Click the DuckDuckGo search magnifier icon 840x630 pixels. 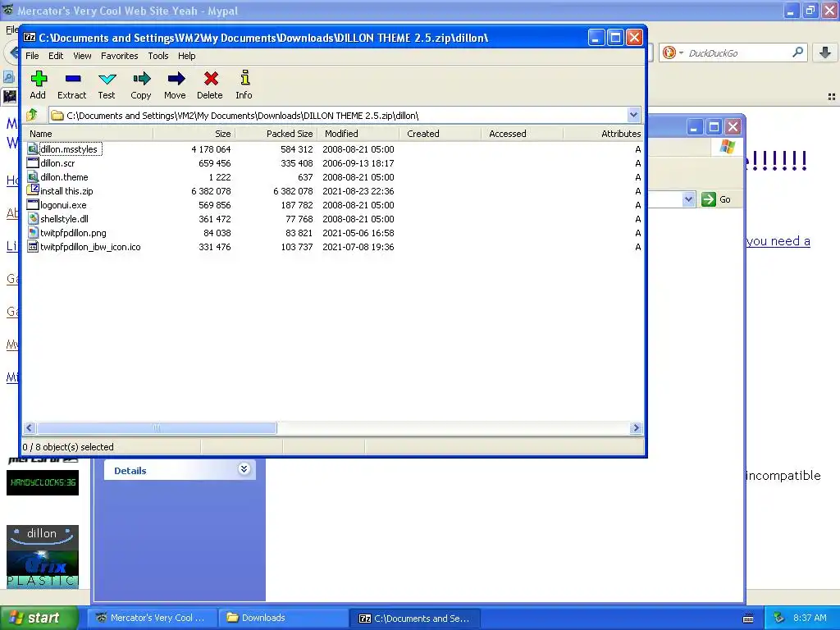pos(797,52)
